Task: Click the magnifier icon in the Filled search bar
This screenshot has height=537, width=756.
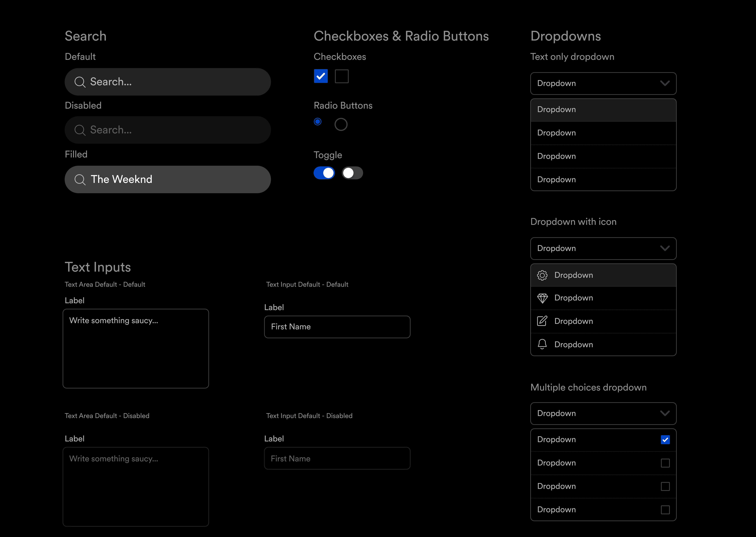Action: [80, 180]
